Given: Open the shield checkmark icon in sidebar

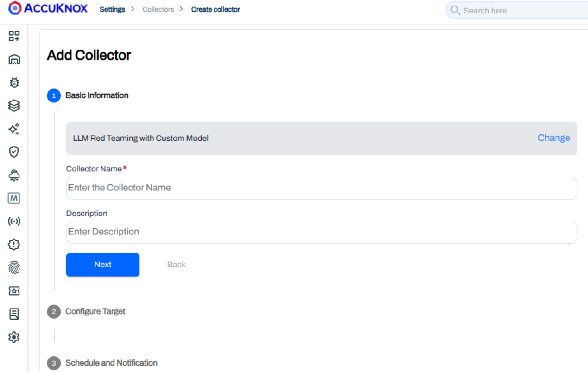Looking at the screenshot, I should [x=14, y=152].
